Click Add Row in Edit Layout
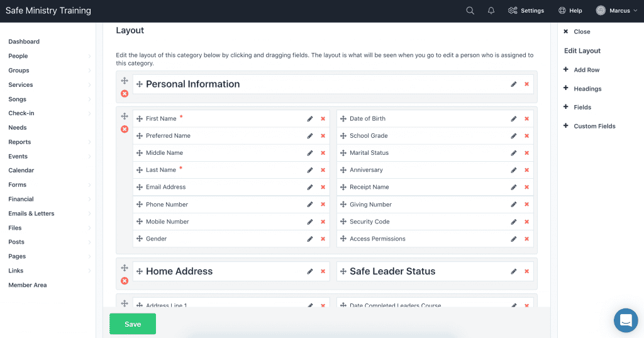 click(x=582, y=70)
